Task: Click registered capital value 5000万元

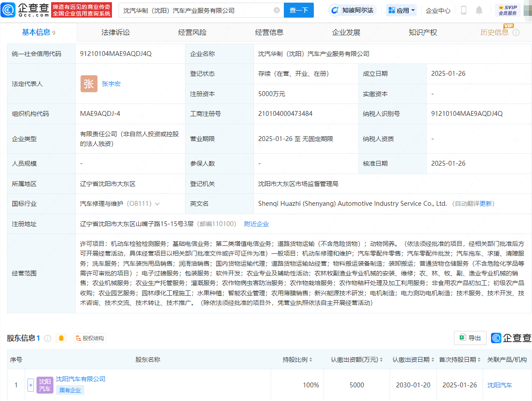Action: coord(272,94)
